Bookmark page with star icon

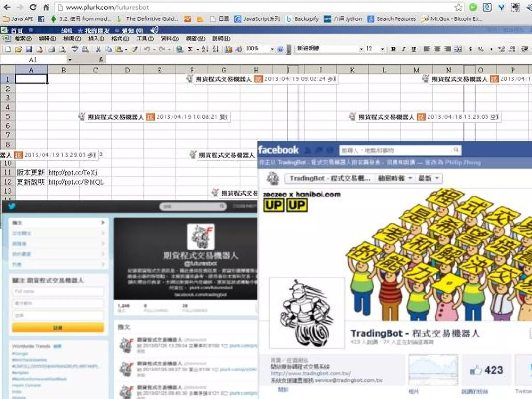(458, 7)
